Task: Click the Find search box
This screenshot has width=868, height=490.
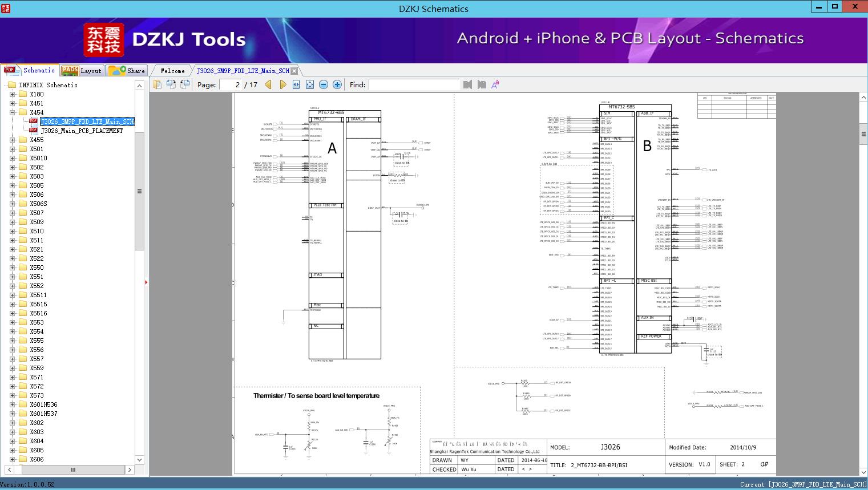Action: pyautogui.click(x=414, y=84)
